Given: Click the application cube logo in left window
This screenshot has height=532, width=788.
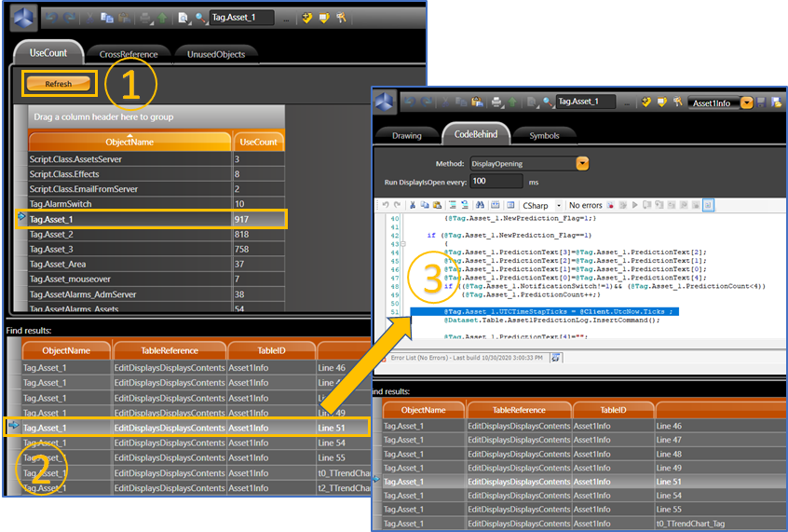Looking at the screenshot, I should coord(25,18).
